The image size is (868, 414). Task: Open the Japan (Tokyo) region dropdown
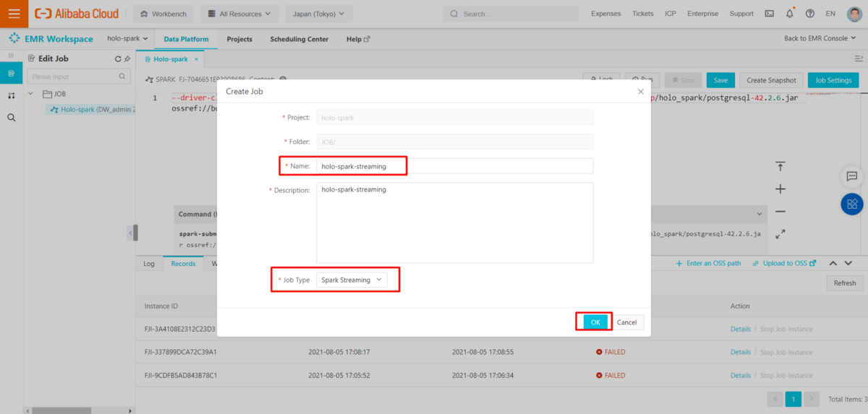pos(319,14)
